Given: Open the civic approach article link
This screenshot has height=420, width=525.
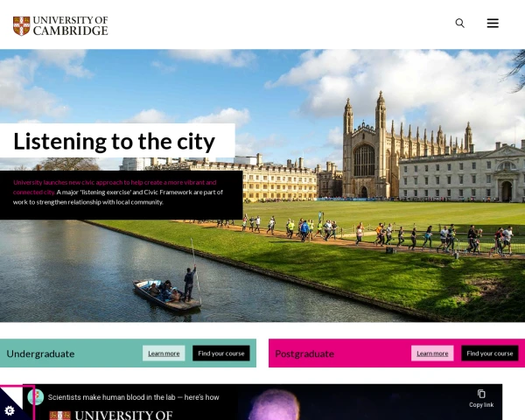Looking at the screenshot, I should tap(115, 187).
